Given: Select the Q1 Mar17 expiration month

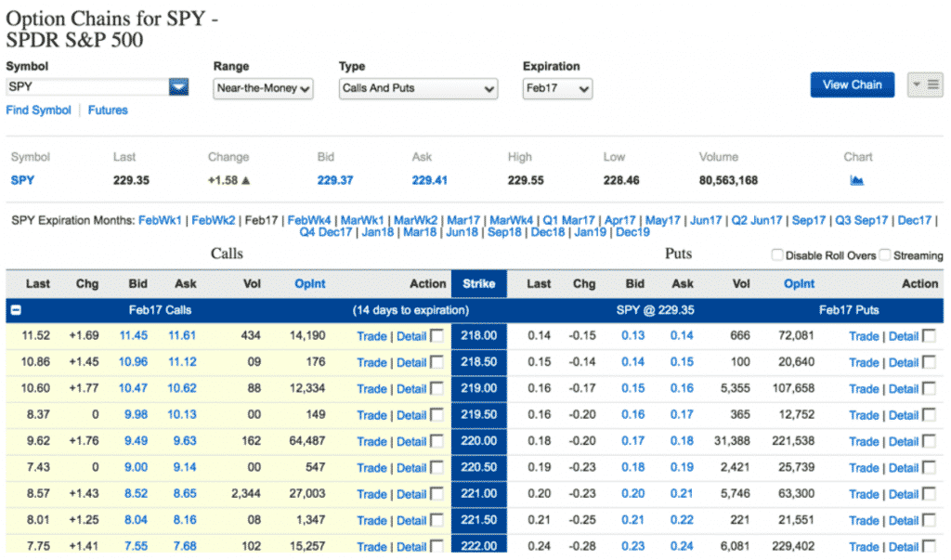Looking at the screenshot, I should click(x=569, y=220).
